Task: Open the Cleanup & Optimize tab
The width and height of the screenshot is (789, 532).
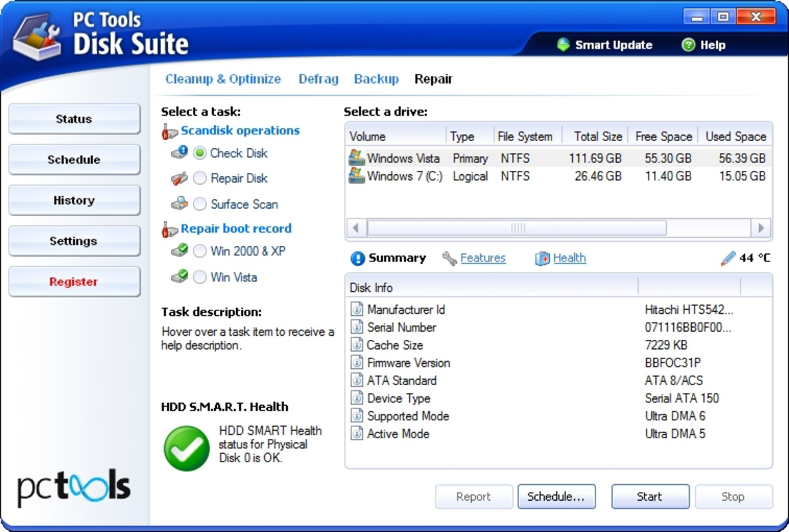Action: click(x=223, y=79)
